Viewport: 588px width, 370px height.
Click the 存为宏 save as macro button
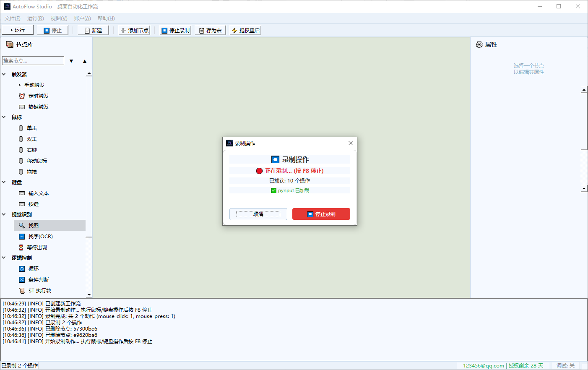point(210,30)
